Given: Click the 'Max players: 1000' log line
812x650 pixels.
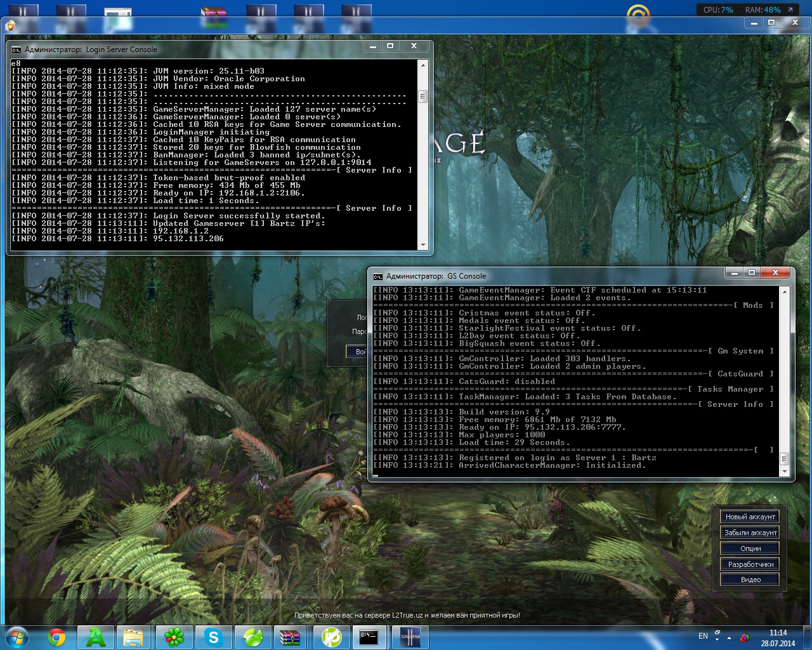Looking at the screenshot, I should pos(459,435).
